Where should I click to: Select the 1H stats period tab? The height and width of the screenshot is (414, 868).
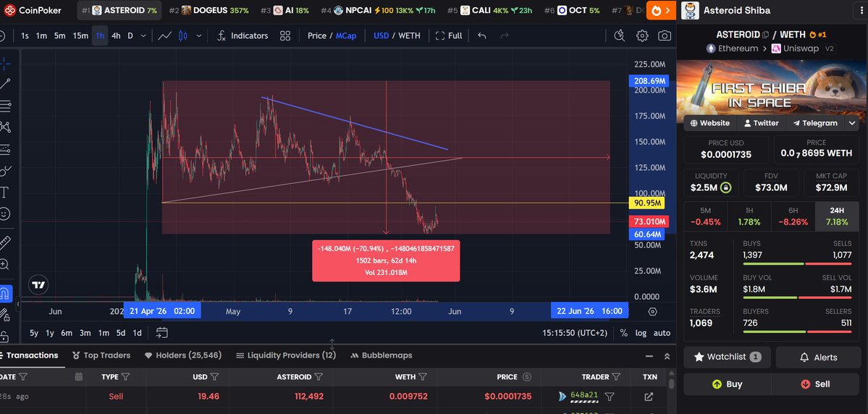[x=749, y=216]
